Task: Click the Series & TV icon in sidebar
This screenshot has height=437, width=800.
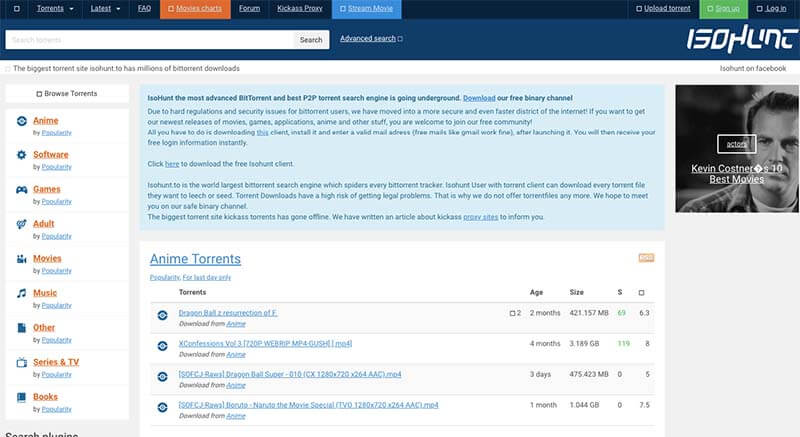Action: pos(21,363)
